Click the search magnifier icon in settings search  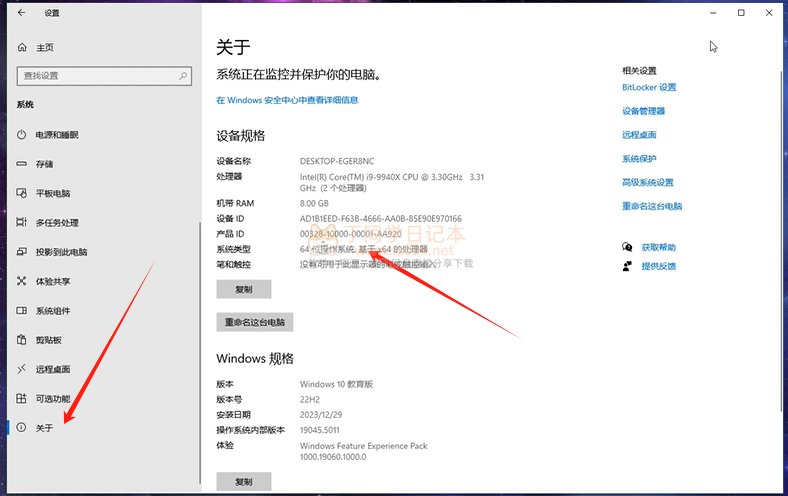point(183,76)
